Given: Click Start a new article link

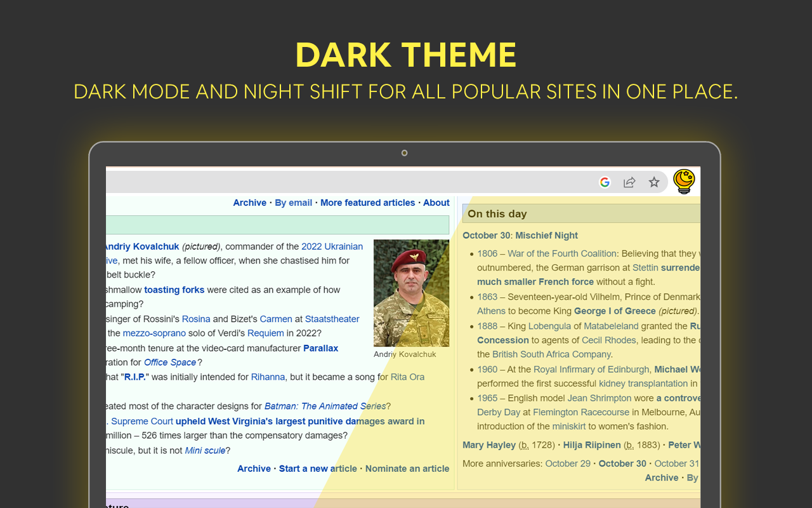Looking at the screenshot, I should (x=318, y=469).
